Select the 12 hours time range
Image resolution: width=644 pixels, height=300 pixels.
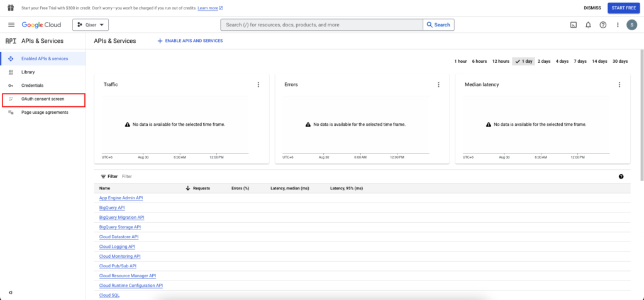501,61
